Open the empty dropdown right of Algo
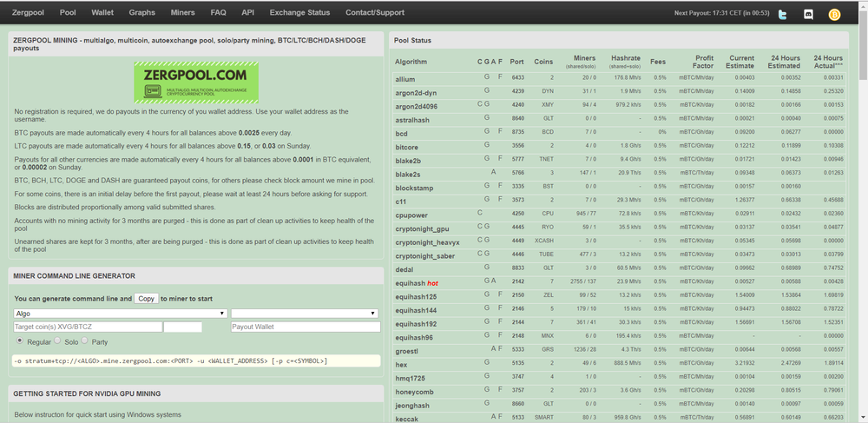The height and width of the screenshot is (423, 868). tap(305, 314)
